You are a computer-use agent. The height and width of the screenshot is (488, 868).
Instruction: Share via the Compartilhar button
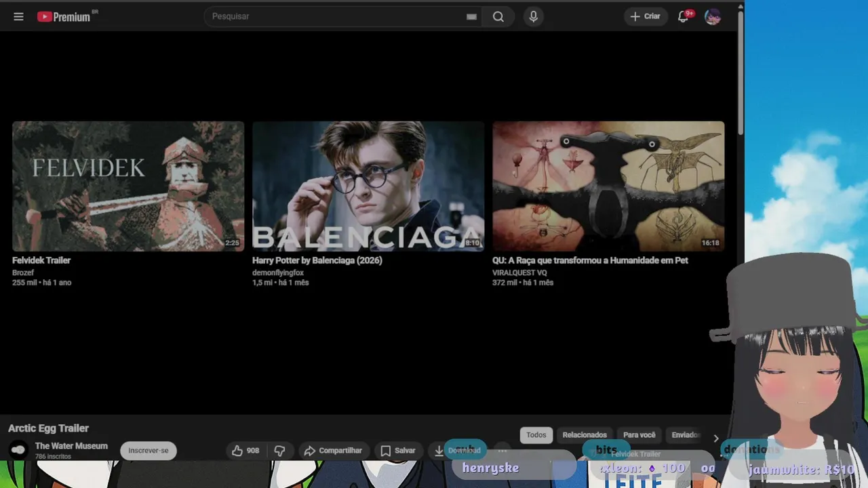coord(333,451)
